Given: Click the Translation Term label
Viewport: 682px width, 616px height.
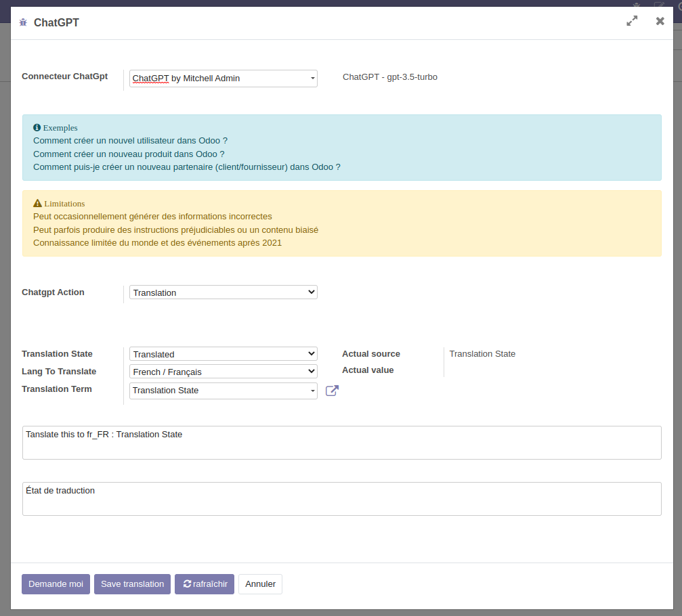Looking at the screenshot, I should (x=57, y=389).
